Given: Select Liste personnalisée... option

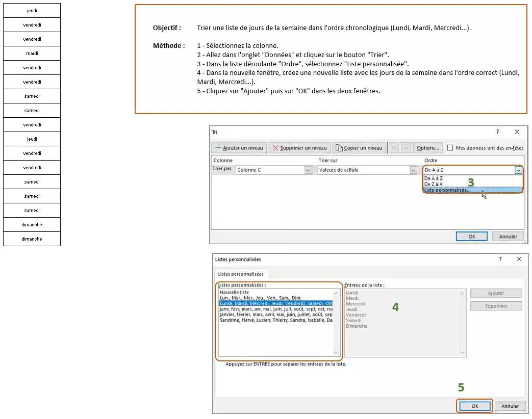Looking at the screenshot, I should pyautogui.click(x=473, y=190).
